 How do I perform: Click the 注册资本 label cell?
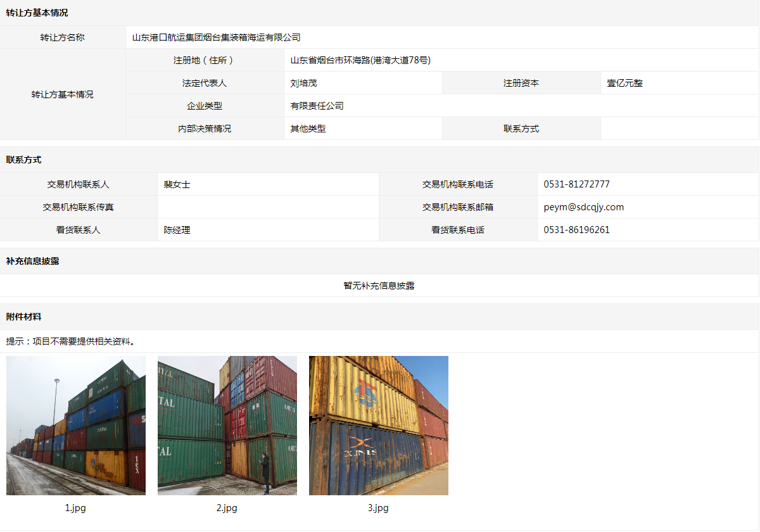[x=521, y=83]
